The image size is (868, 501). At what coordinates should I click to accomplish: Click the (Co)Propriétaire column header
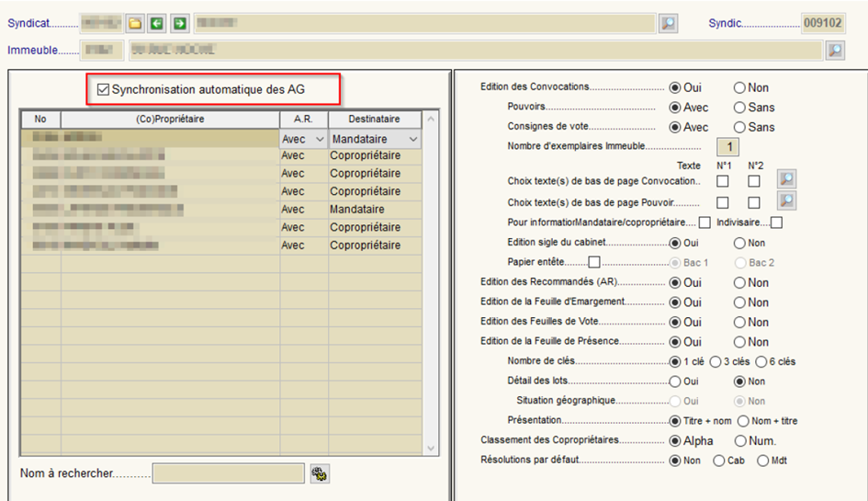pyautogui.click(x=170, y=119)
